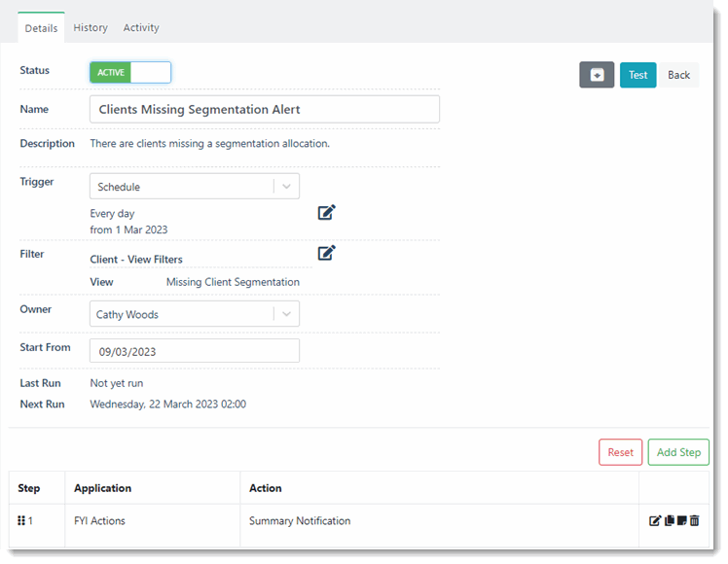Screen dimensions: 728x564
Task: Click 'Missing Client Segmentation' view value
Action: click(233, 282)
